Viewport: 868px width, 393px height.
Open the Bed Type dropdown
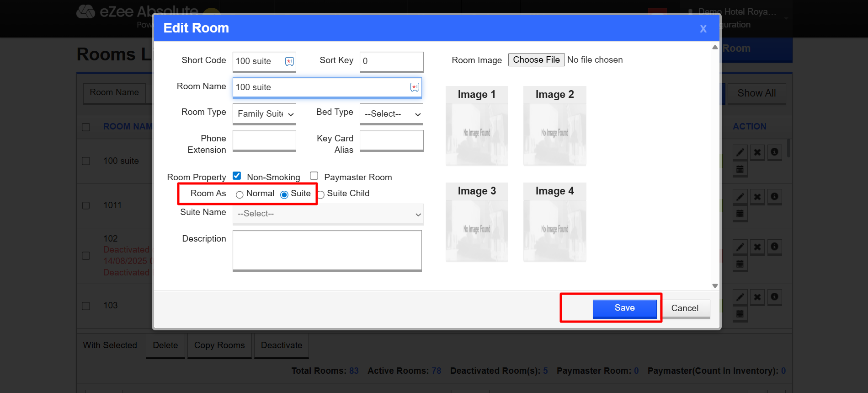tap(391, 114)
